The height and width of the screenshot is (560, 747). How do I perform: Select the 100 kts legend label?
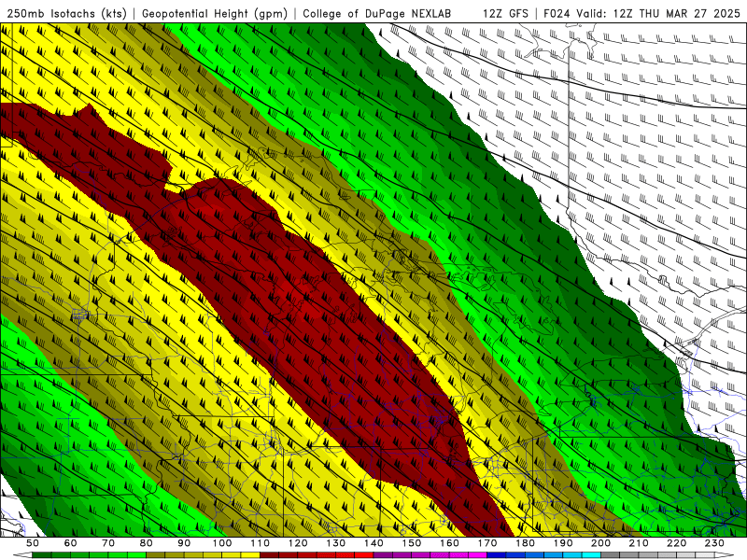[222, 543]
